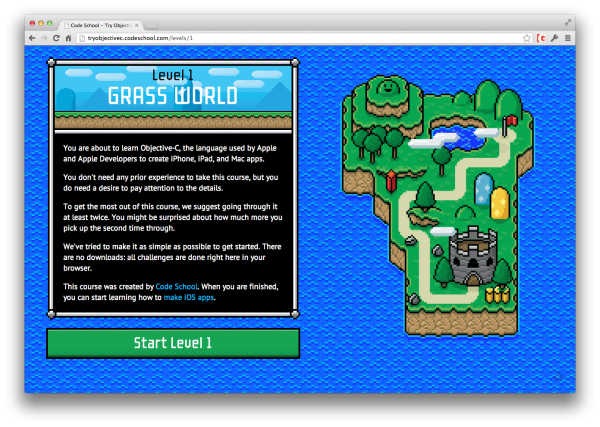Click the smiling hill on the map
Viewport: 600px width, 427px height.
(x=389, y=90)
